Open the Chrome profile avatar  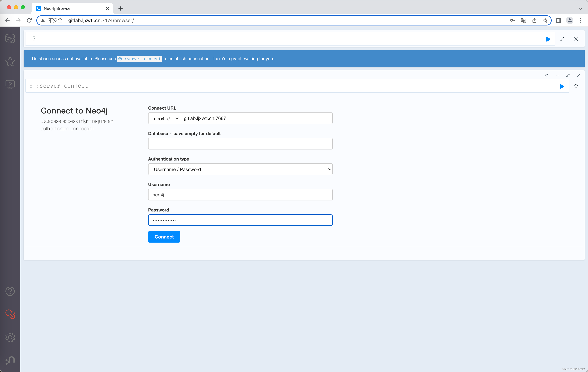[x=569, y=20]
